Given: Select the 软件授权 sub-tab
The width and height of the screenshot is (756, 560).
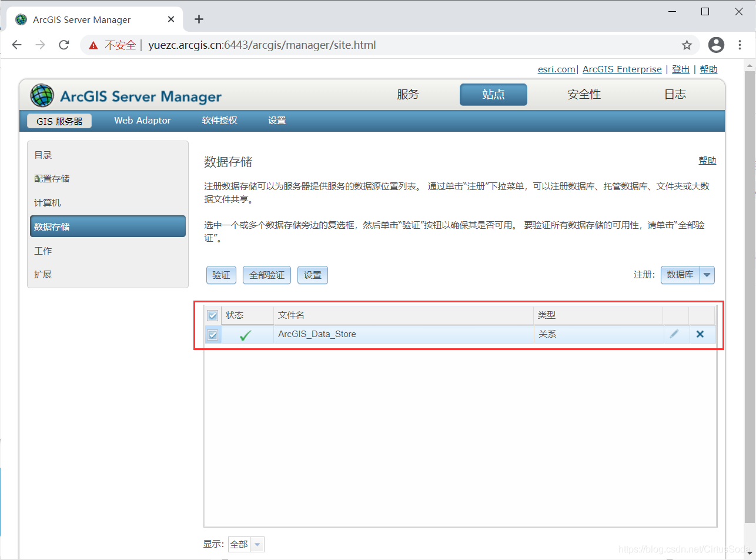Looking at the screenshot, I should (x=219, y=121).
